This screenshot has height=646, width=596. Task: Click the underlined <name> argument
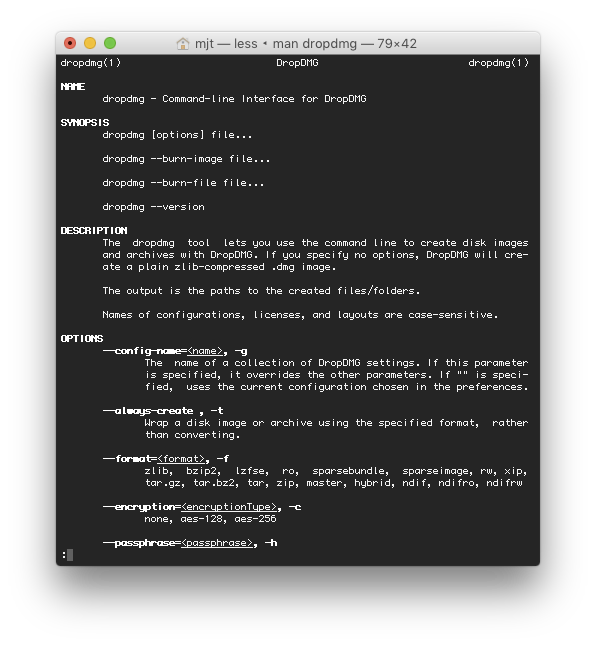pyautogui.click(x=205, y=351)
